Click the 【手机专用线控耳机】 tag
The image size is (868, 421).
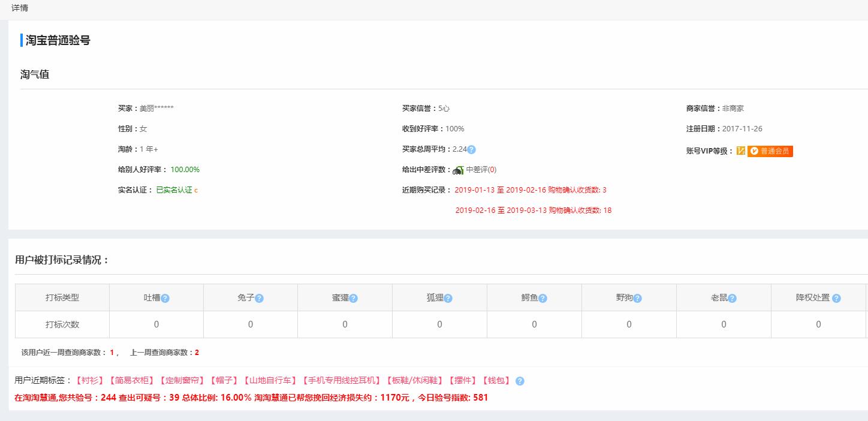(341, 381)
